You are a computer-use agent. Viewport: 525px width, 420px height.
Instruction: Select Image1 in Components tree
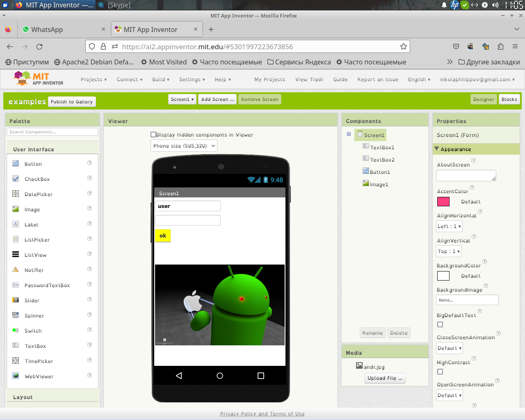point(375,184)
